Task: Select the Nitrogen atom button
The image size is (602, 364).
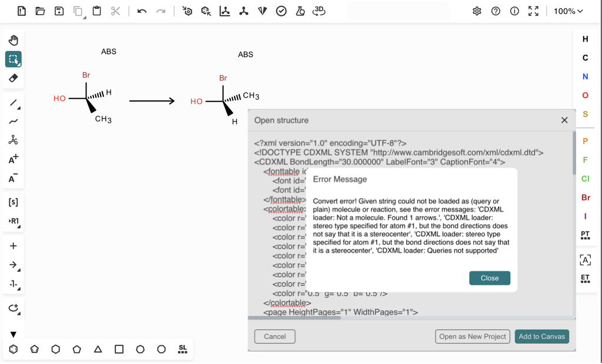Action: 585,76
